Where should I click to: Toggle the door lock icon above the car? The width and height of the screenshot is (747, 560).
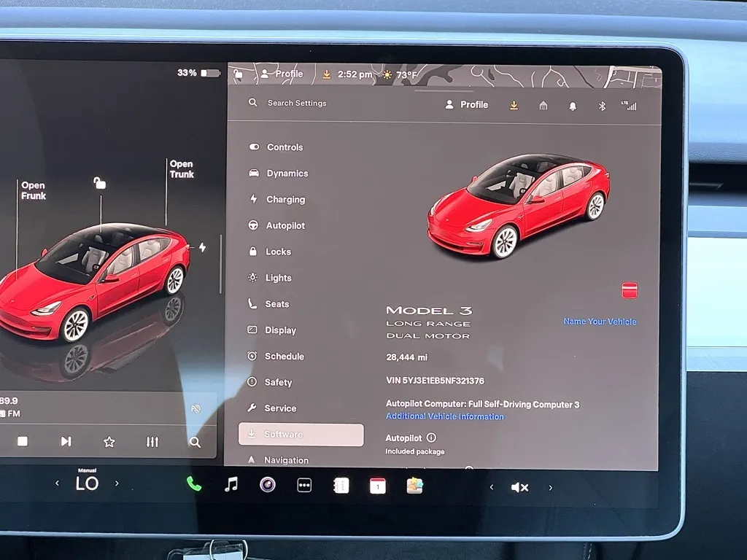(x=100, y=183)
